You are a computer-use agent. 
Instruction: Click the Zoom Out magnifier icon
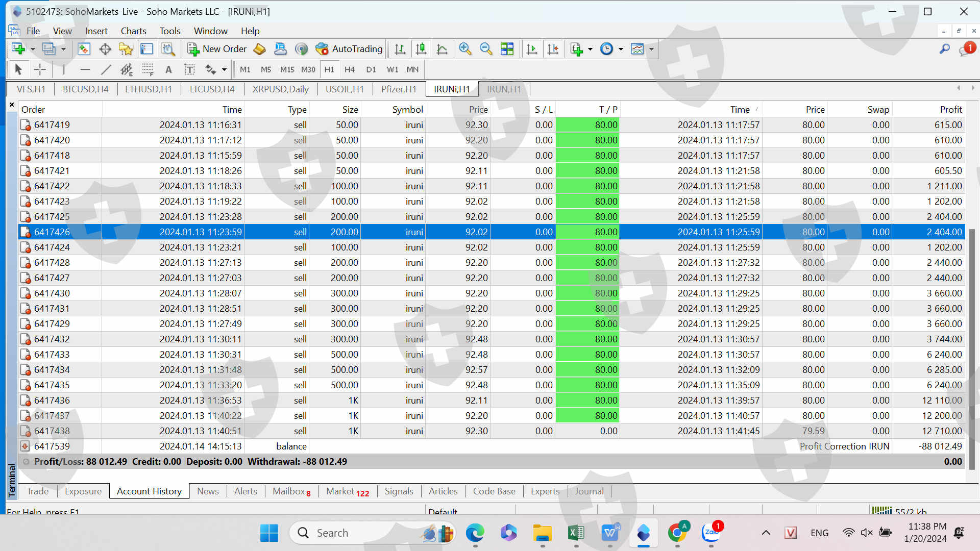pyautogui.click(x=486, y=49)
